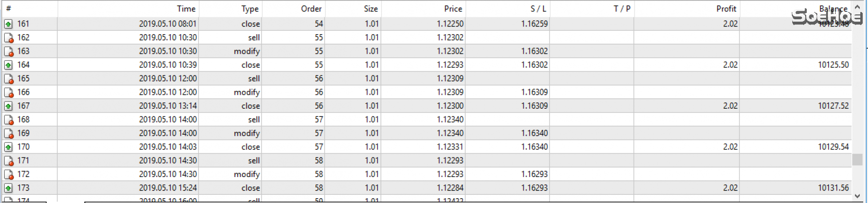868x203 pixels.
Task: Click the Type column header
Action: click(250, 9)
